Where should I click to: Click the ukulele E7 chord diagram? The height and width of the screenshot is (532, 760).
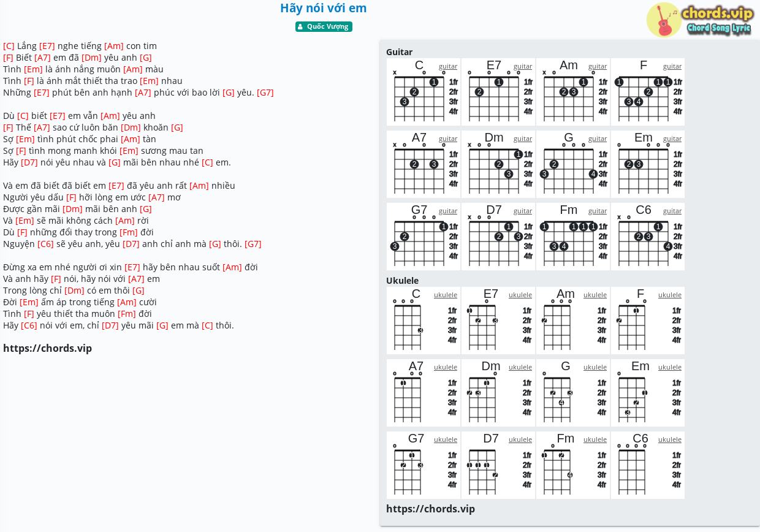(498, 321)
